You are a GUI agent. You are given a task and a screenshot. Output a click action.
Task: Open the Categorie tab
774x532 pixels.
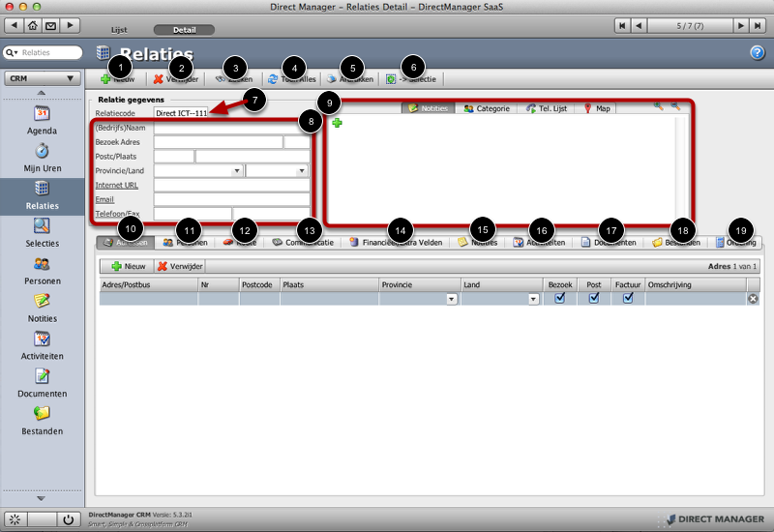487,108
